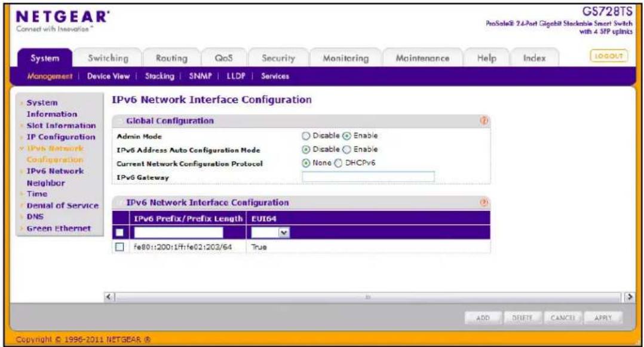Select Device View submenu
Viewport: 644px width, 347px height.
coord(109,76)
